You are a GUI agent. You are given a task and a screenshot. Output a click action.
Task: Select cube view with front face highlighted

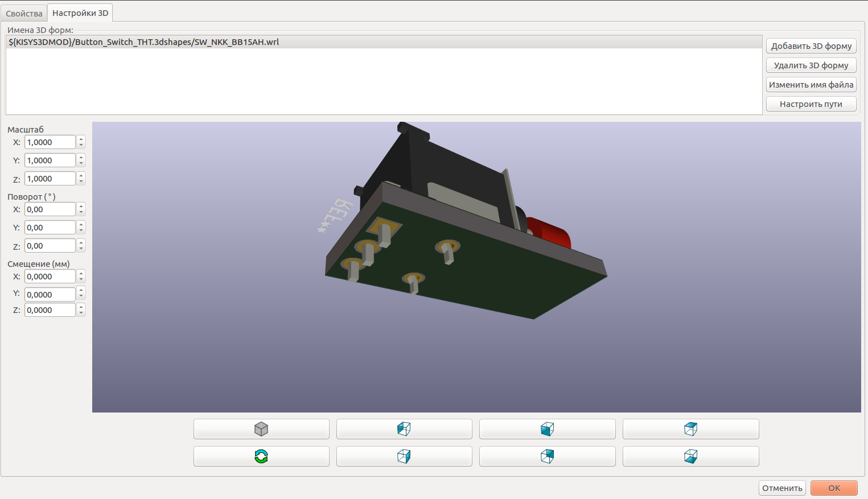click(547, 429)
